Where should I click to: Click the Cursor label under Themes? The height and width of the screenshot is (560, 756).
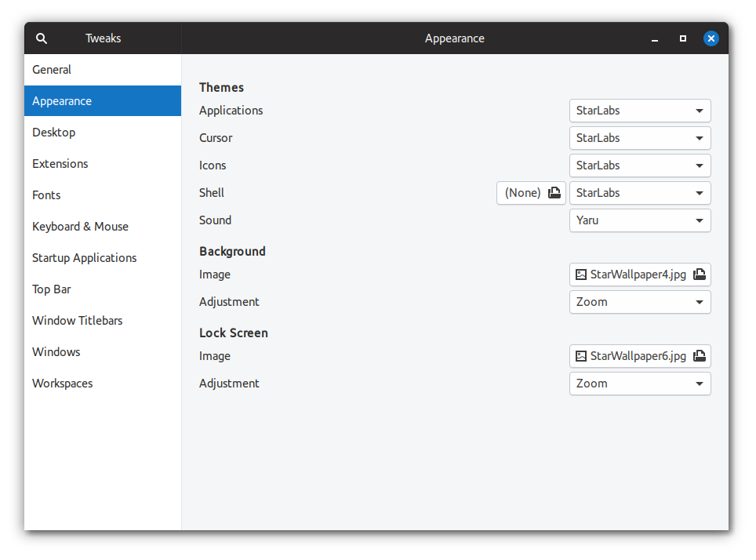click(x=216, y=139)
